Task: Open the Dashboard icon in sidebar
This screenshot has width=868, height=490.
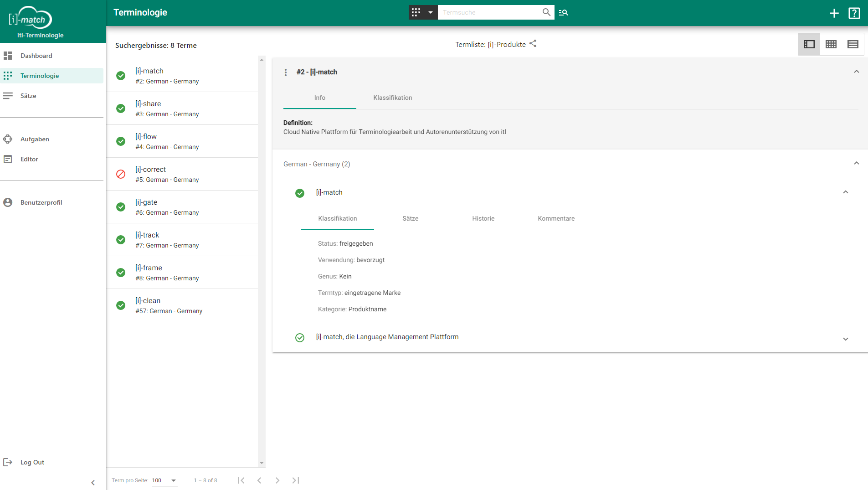Action: (x=8, y=56)
